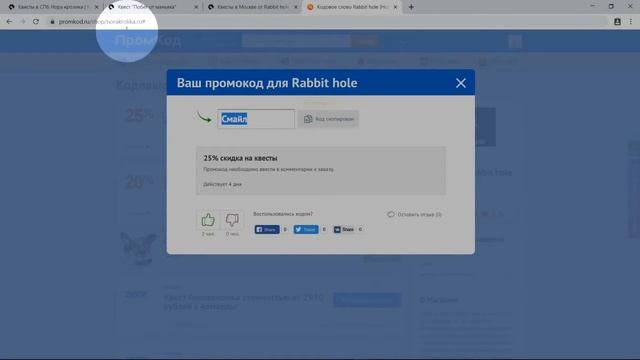Click the VK Share button
The width and height of the screenshot is (640, 360).
click(344, 229)
